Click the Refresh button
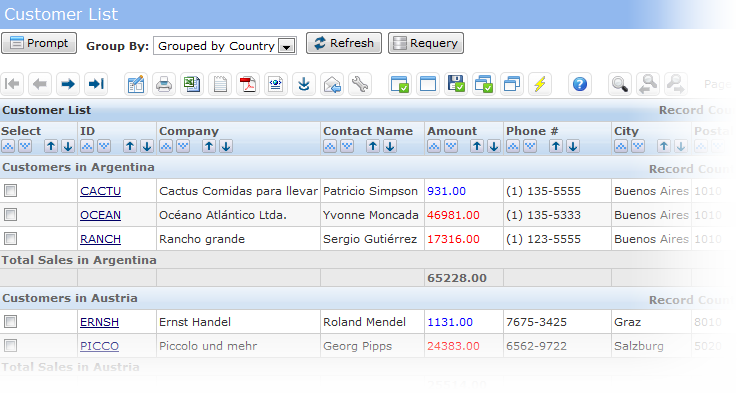 pyautogui.click(x=344, y=43)
